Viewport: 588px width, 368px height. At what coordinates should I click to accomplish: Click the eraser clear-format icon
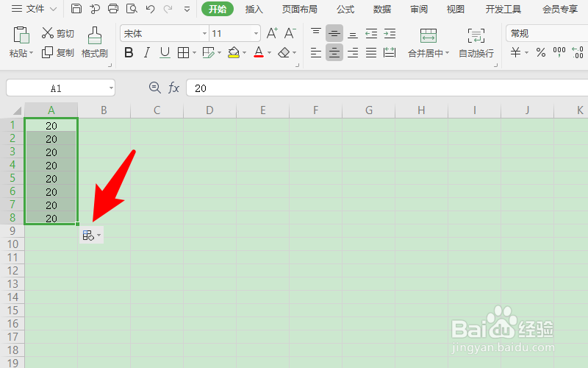[284, 53]
